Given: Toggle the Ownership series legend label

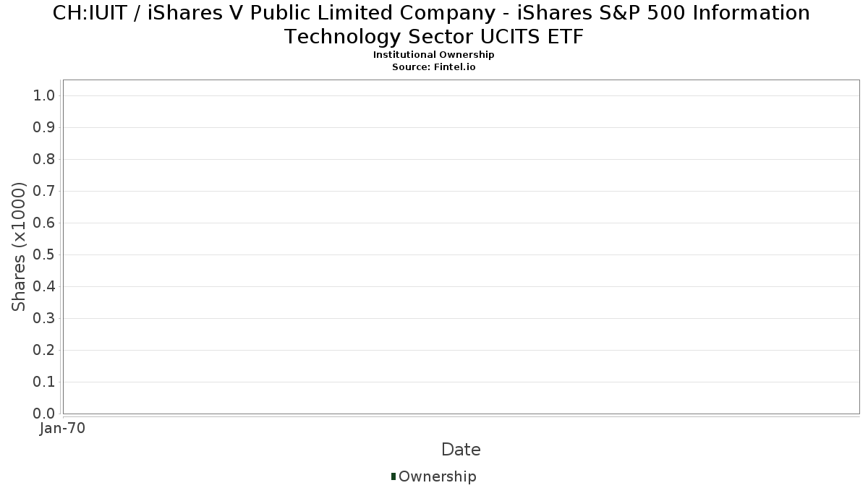Looking at the screenshot, I should (x=437, y=476).
